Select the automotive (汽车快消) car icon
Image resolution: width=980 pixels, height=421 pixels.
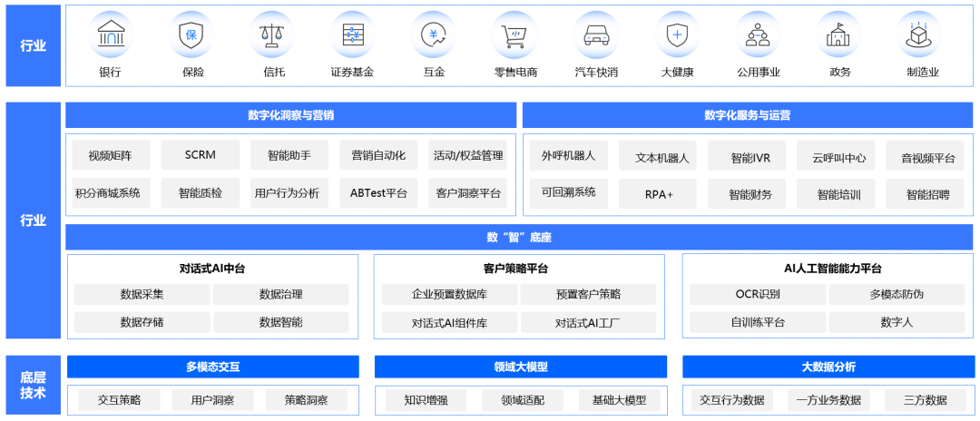pyautogui.click(x=595, y=35)
